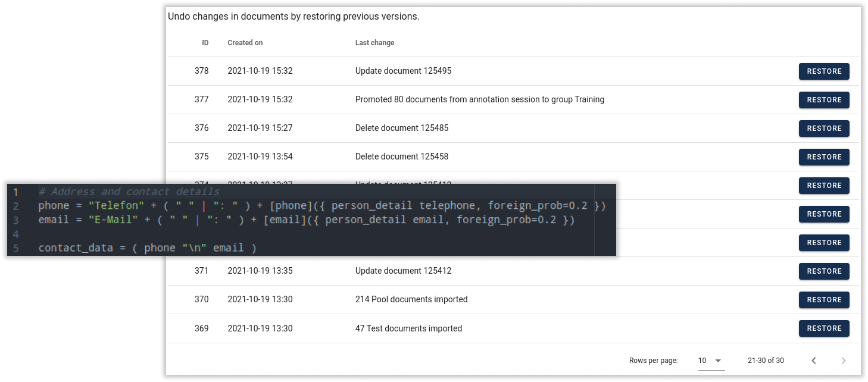Open the Rows per page dropdown
868x382 pixels.
pos(711,361)
